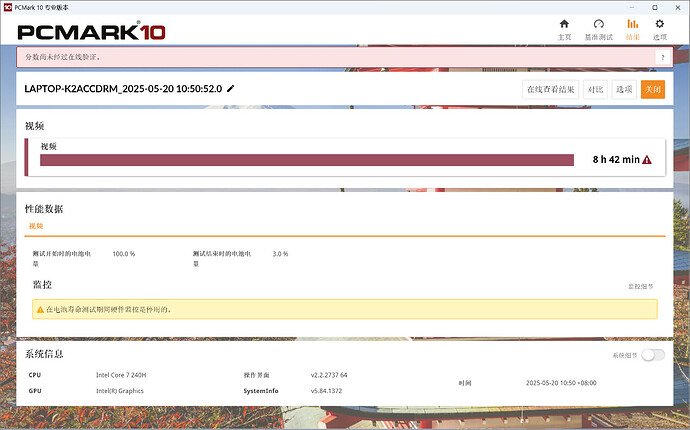Click the PCMark 10 logo
Image resolution: width=690 pixels, height=430 pixels.
pyautogui.click(x=90, y=31)
